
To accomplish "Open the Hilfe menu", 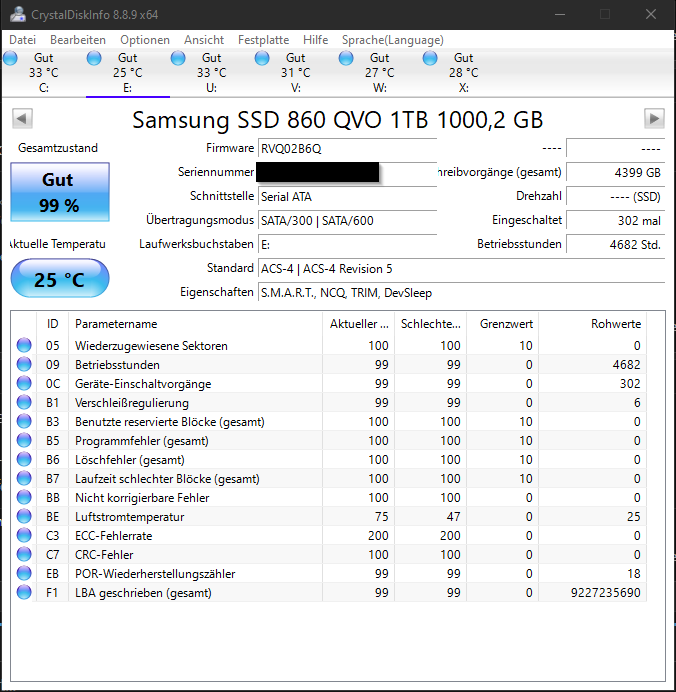I will (x=315, y=40).
